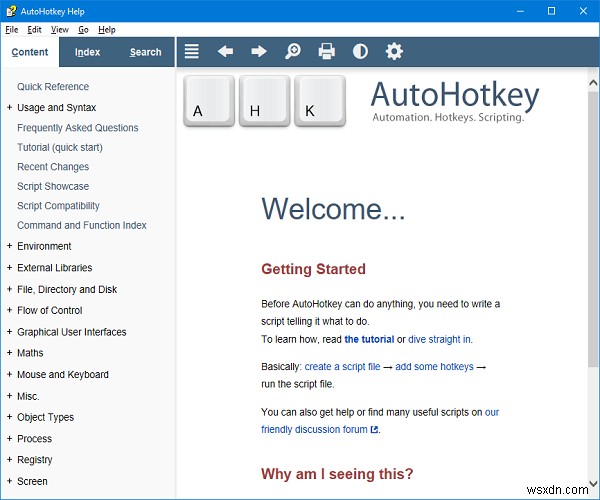Screen dimensions: 600x500
Task: Expand the Screen plus sign
Action: click(x=10, y=481)
